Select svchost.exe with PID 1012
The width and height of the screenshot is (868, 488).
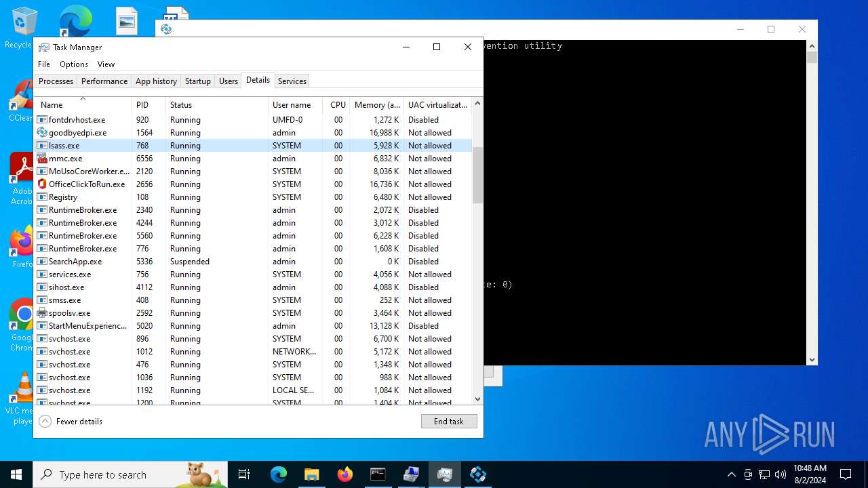254,352
